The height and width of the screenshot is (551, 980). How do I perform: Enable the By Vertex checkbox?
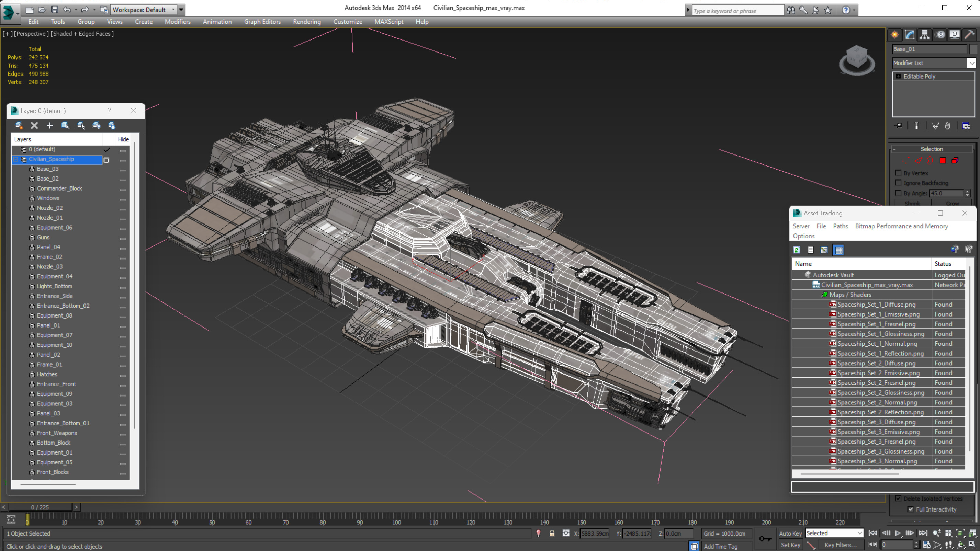(x=899, y=173)
